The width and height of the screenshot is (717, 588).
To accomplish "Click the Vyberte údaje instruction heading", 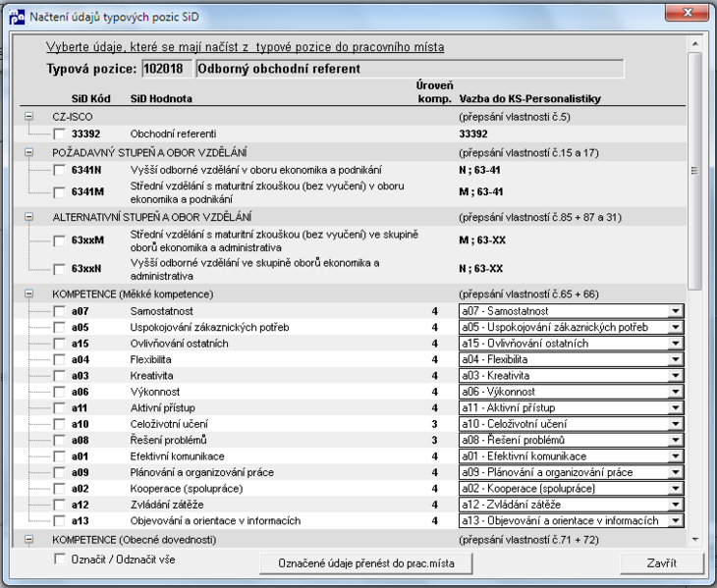I will [246, 47].
